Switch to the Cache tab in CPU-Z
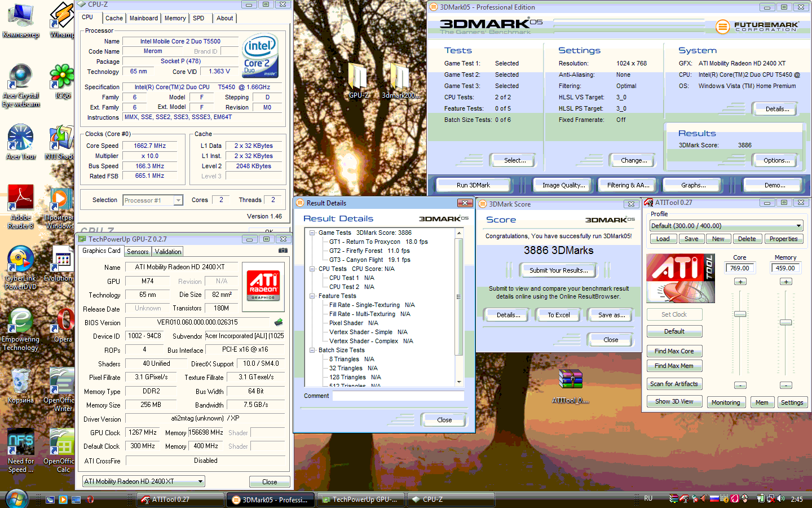The width and height of the screenshot is (812, 508). pos(114,18)
